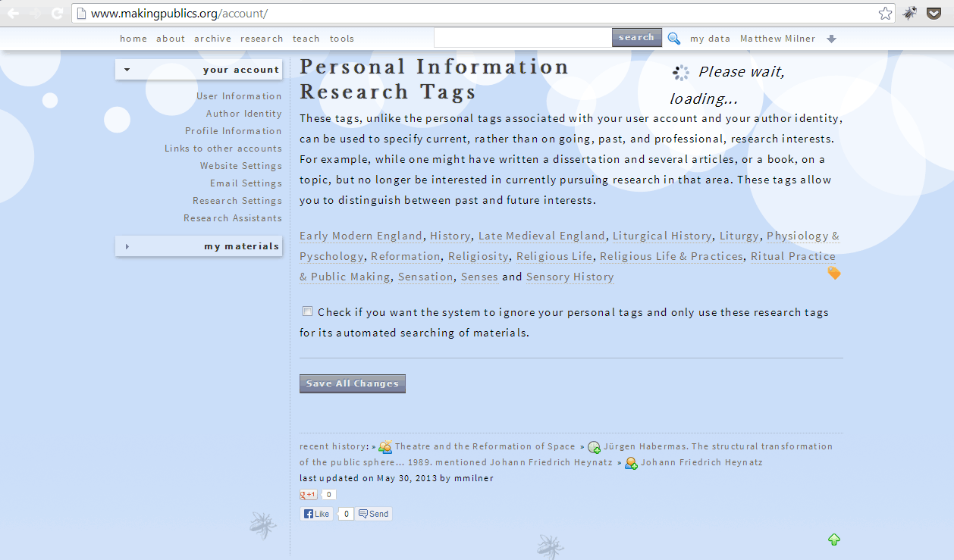Screen dimensions: 954x560
Task: Open the Pocket extension icon
Action: (x=934, y=13)
